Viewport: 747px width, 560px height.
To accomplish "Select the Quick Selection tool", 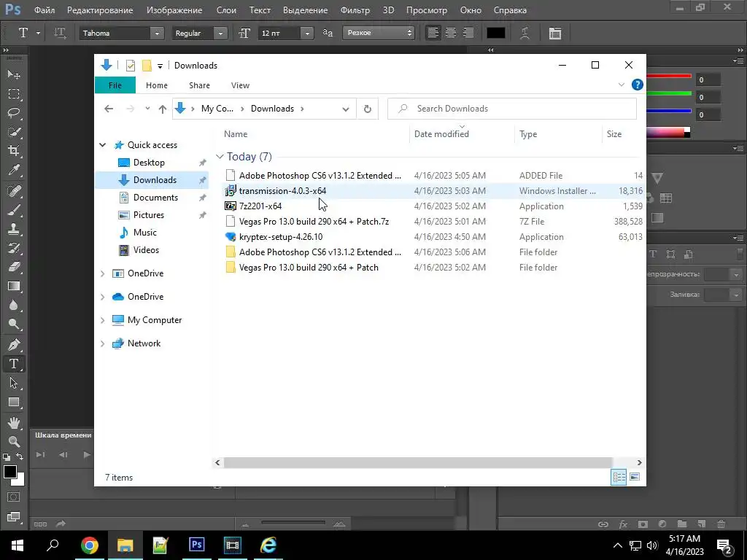I will click(x=14, y=132).
